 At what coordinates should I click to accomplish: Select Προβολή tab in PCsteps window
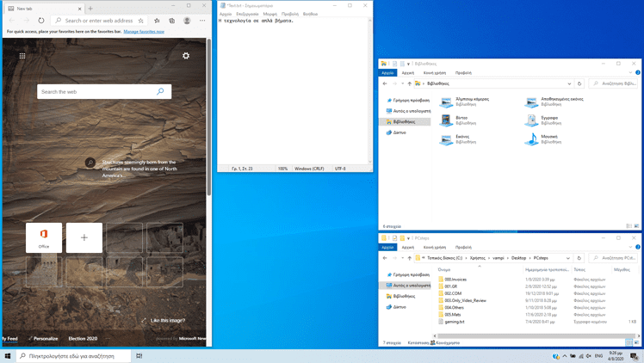(x=463, y=248)
